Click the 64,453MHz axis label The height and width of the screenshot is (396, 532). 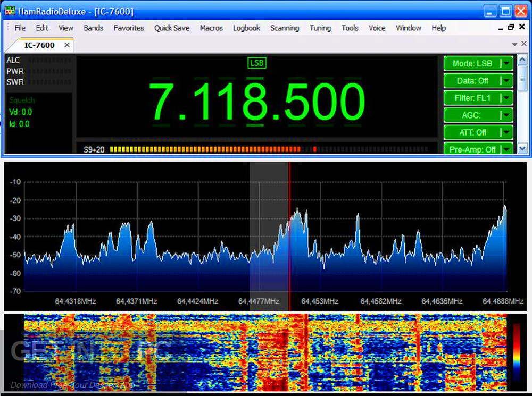pyautogui.click(x=320, y=301)
